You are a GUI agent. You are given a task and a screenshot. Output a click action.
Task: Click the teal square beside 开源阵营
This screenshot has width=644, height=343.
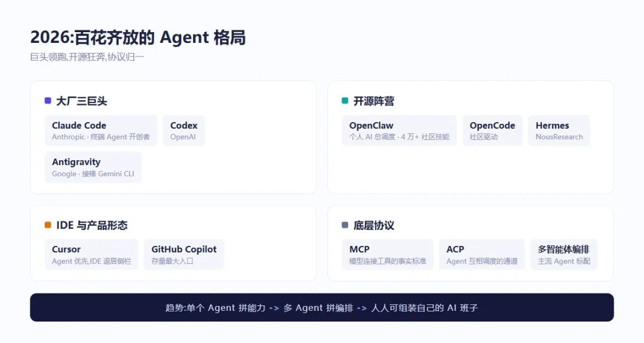click(345, 101)
